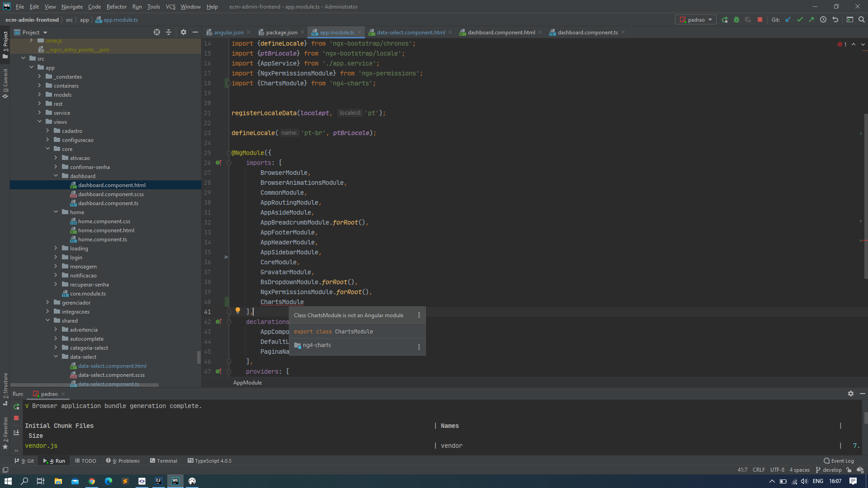Click the Git commit checkmark icon

point(800,20)
